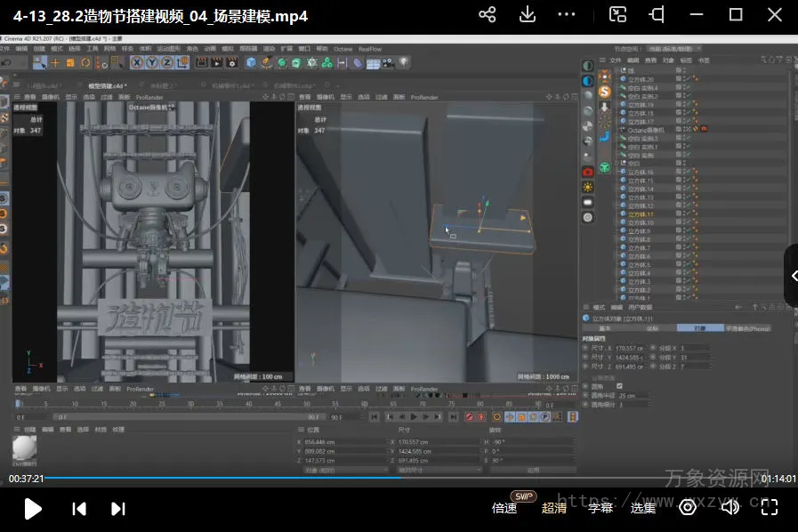Image resolution: width=798 pixels, height=532 pixels.
Task: Select 立方体.11 in the object manager
Action: point(641,214)
